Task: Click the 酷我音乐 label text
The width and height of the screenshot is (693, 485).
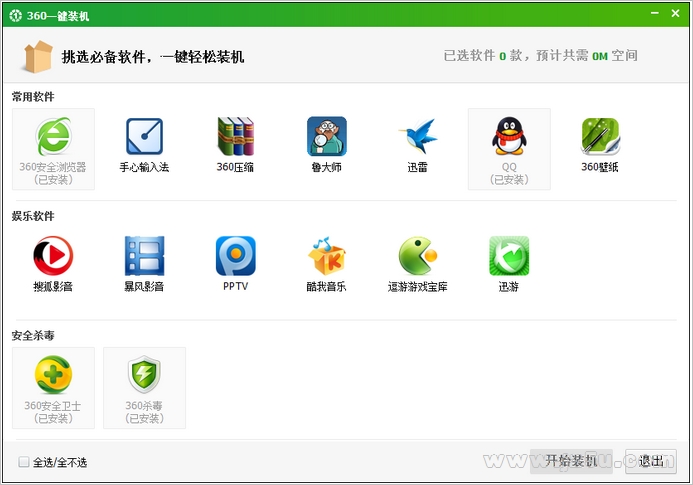Action: pyautogui.click(x=327, y=286)
